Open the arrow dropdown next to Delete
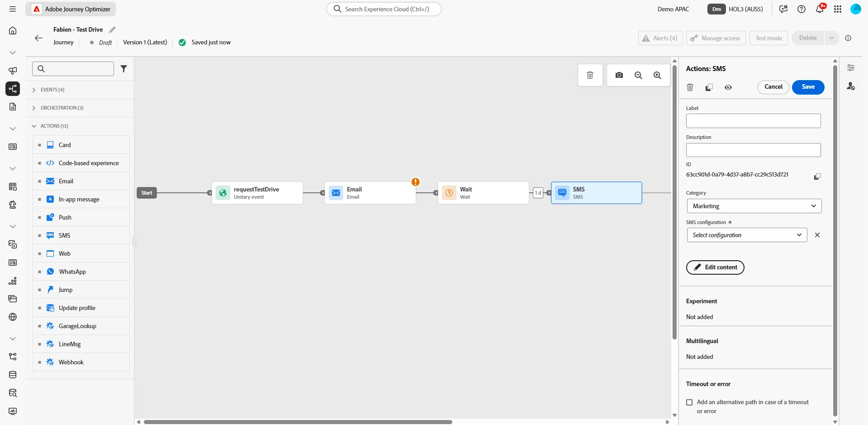The height and width of the screenshot is (425, 868). tap(831, 38)
